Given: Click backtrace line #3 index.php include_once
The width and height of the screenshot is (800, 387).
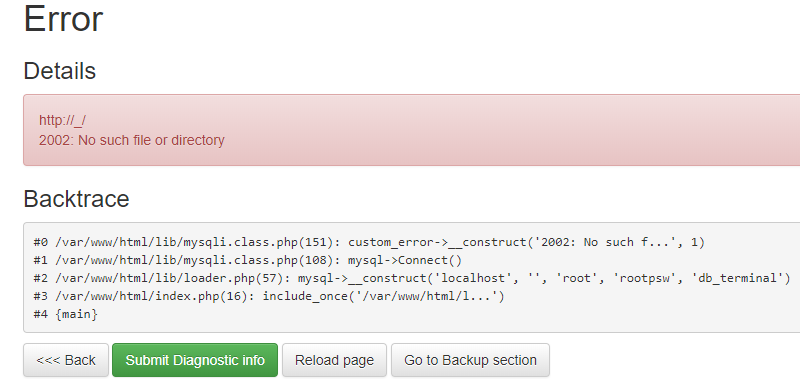Looking at the screenshot, I should tap(269, 296).
